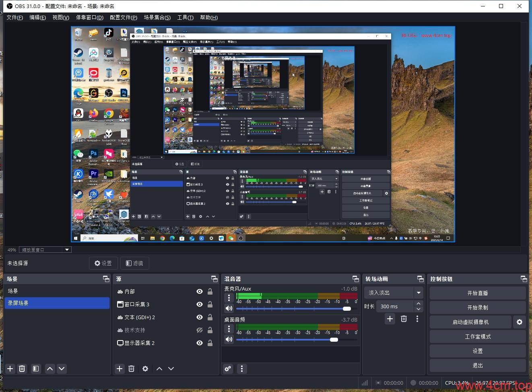Toggle lock on 显示器采集 2 source

pos(210,343)
